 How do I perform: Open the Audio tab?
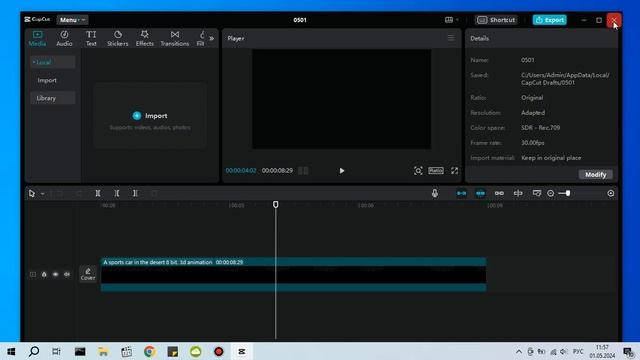[x=64, y=38]
